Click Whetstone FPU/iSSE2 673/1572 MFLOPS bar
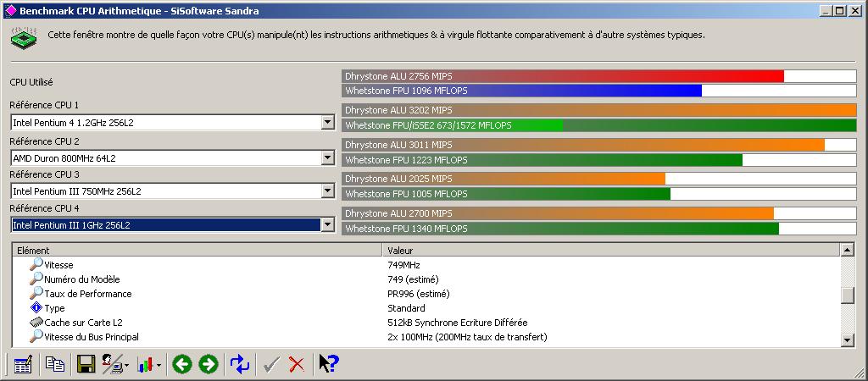The height and width of the screenshot is (381, 868). click(599, 125)
